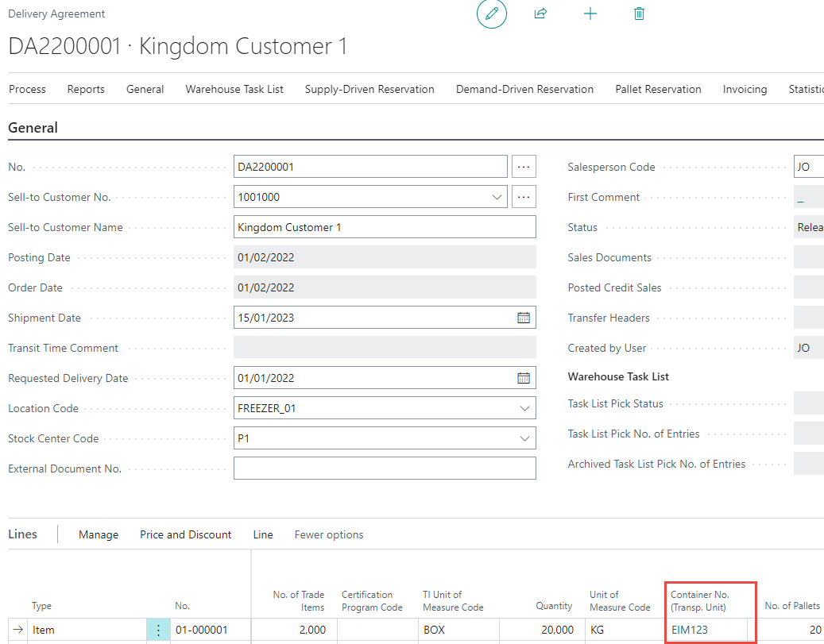Open the Requested Delivery Date calendar picker
824x644 pixels.
click(524, 378)
